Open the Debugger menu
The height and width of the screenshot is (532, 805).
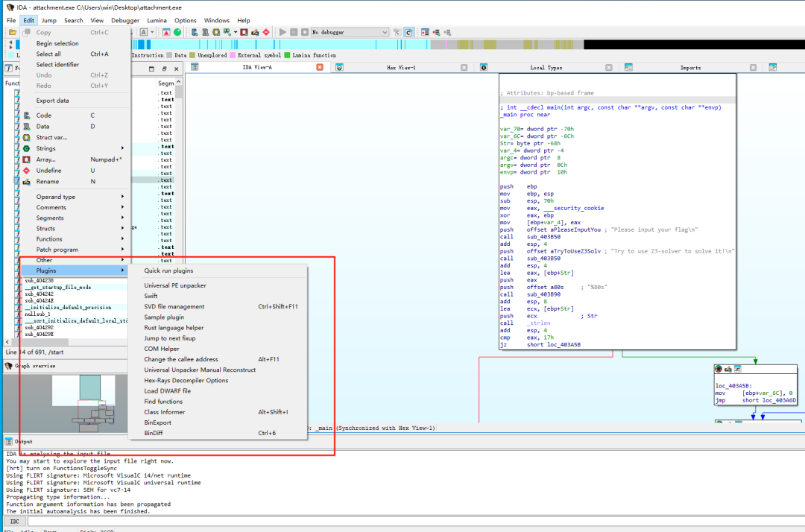pos(125,21)
